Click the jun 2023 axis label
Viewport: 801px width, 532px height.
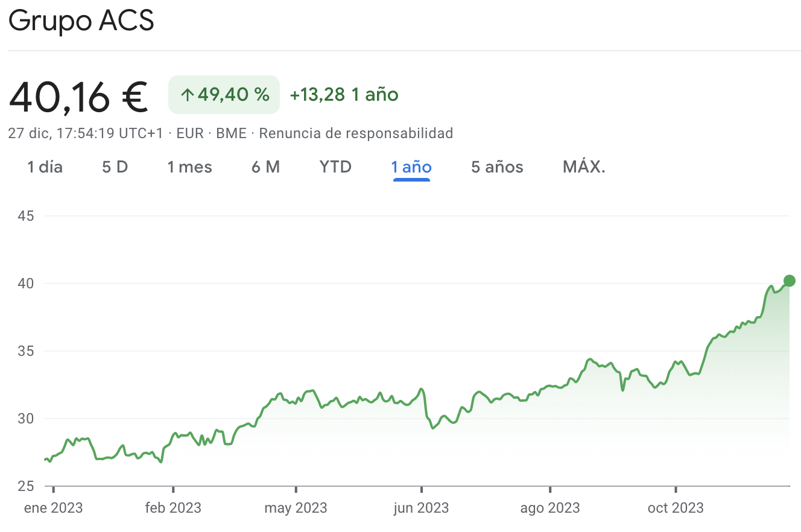[421, 508]
